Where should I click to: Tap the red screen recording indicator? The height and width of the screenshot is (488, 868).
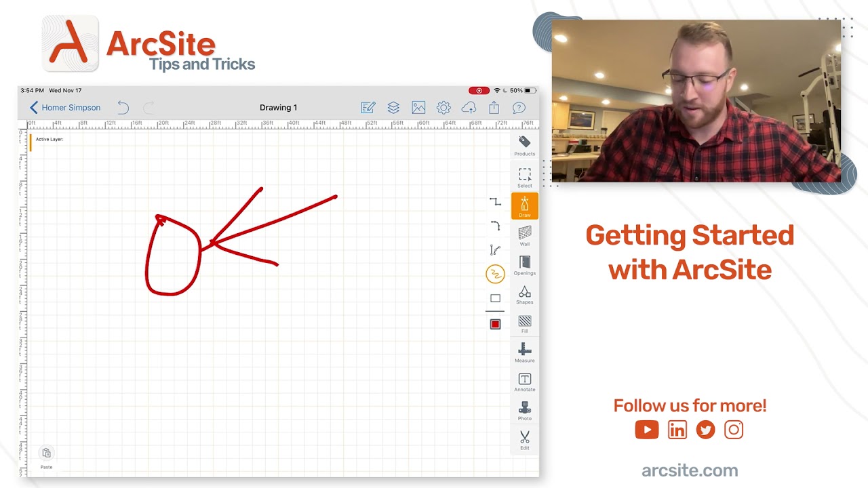tap(479, 91)
